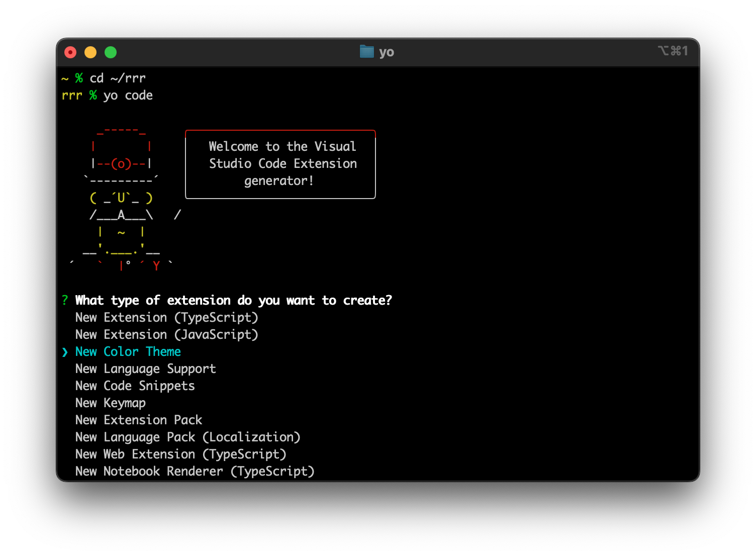Select New Extension (JavaScript) option
756x556 pixels.
tap(166, 335)
